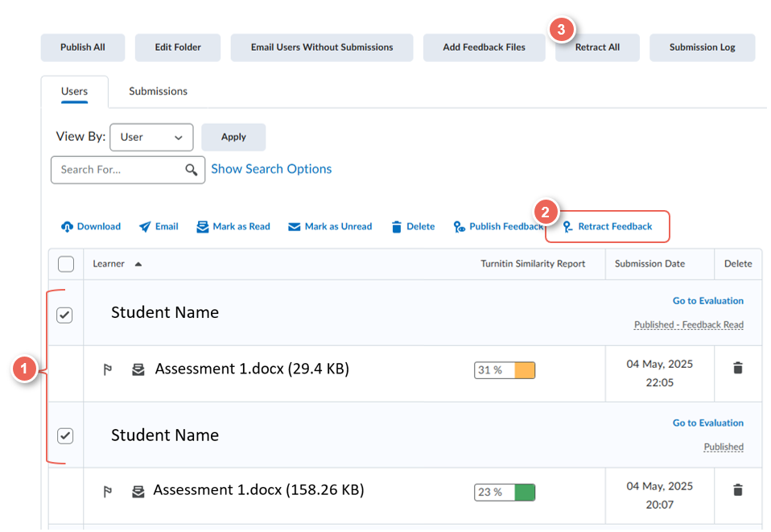
Task: Click the Apply button
Action: pos(233,137)
